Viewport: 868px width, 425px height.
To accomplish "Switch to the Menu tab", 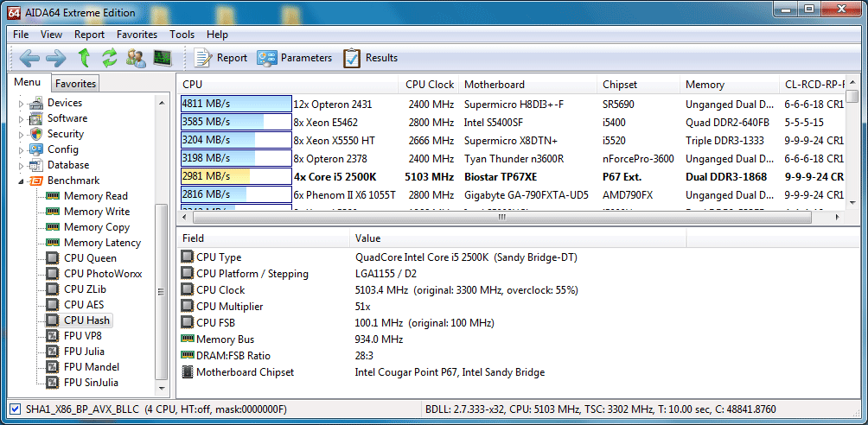I will click(28, 82).
